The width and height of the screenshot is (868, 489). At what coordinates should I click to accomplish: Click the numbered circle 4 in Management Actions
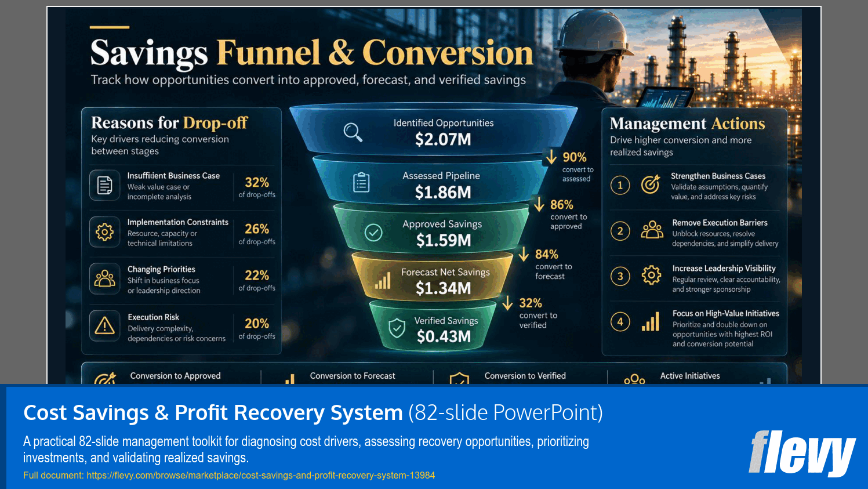(x=620, y=321)
